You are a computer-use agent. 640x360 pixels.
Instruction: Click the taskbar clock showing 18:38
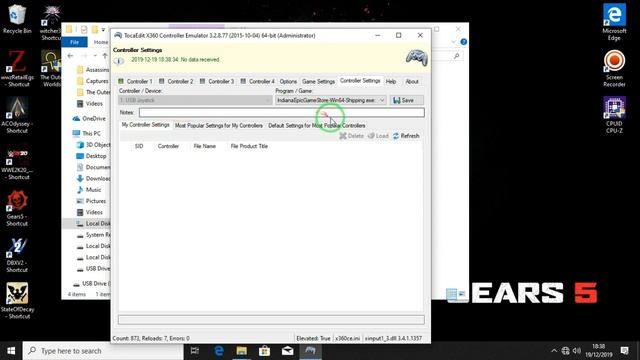[598, 351]
